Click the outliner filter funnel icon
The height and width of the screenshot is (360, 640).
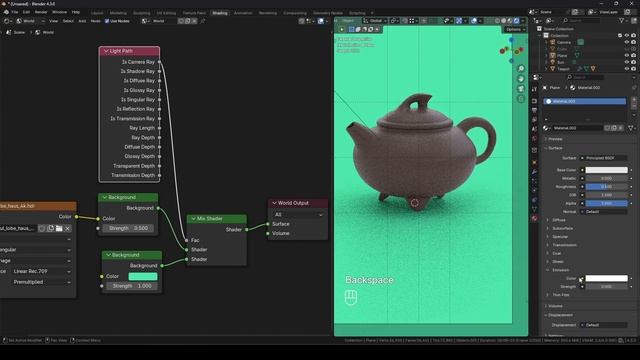pyautogui.click(x=621, y=20)
